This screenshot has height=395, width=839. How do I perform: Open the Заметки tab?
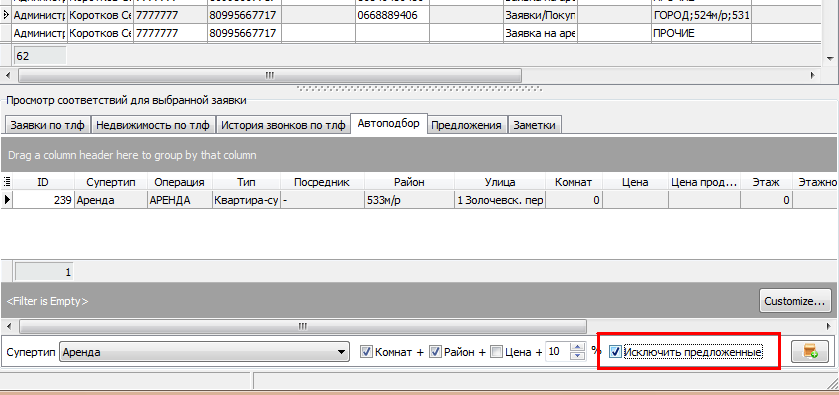pos(534,125)
